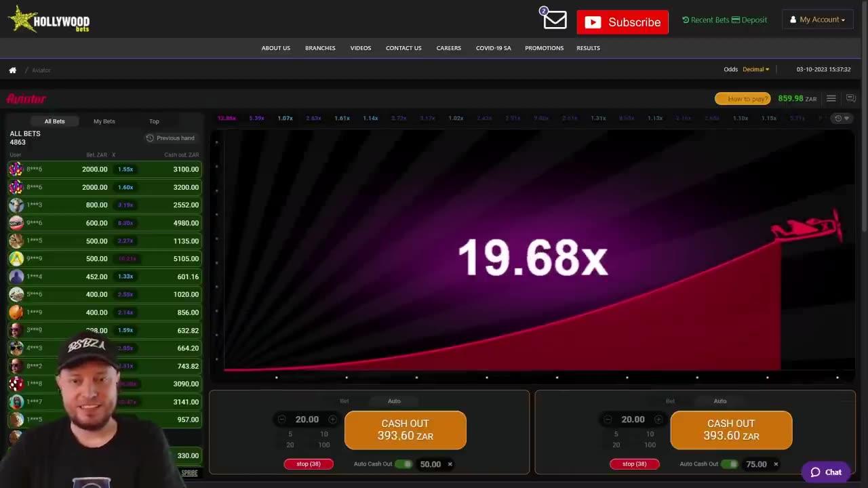Open the Promotions menu item

point(544,48)
